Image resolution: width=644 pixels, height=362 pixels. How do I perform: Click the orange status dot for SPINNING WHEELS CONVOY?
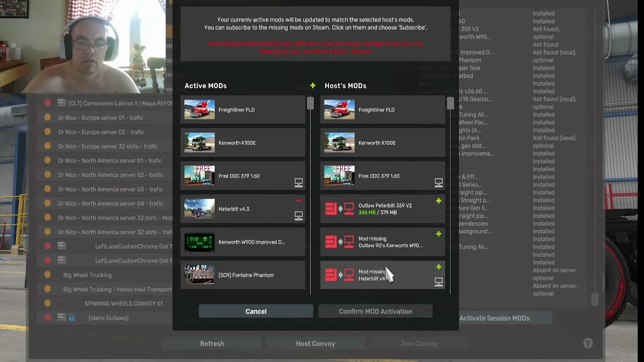[47, 304]
